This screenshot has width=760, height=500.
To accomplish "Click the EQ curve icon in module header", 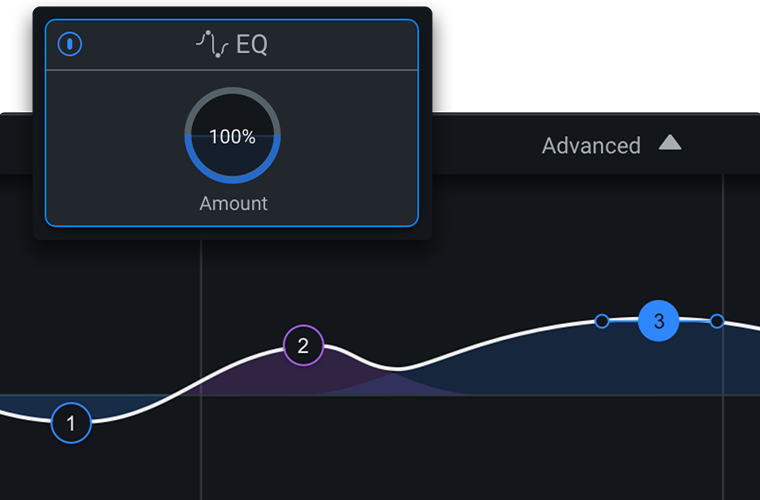I will [x=212, y=44].
